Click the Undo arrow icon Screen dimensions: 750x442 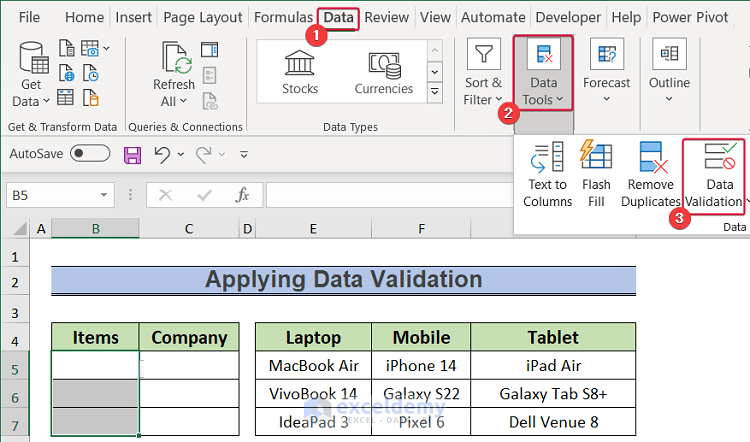pos(161,154)
